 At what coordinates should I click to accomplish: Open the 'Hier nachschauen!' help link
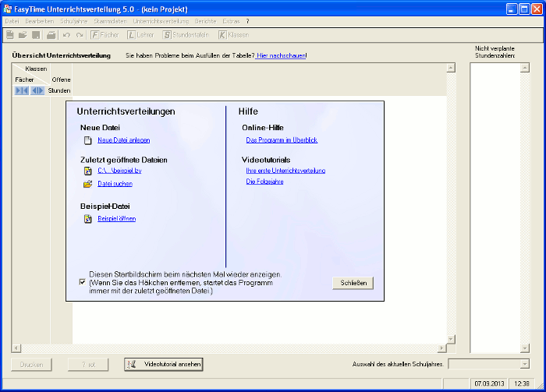click(282, 56)
